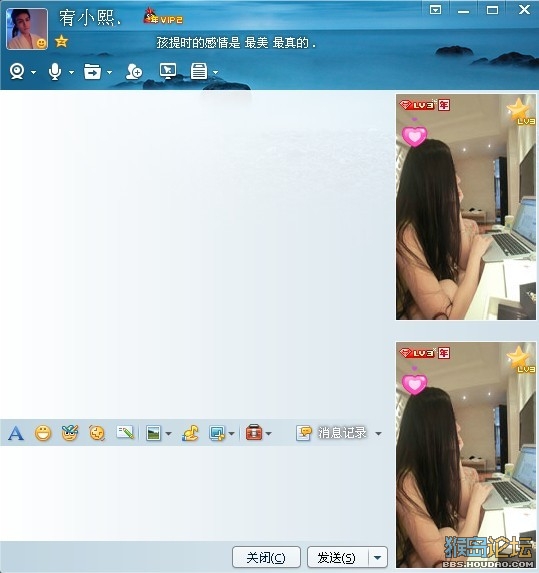Click the gold star LV3 badge on lower image
Viewport: 539px width, 573px height.
pyautogui.click(x=521, y=360)
